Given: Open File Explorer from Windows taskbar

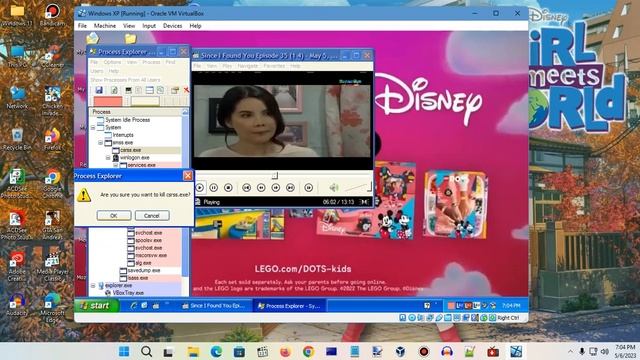Looking at the screenshot, I should tap(193, 351).
